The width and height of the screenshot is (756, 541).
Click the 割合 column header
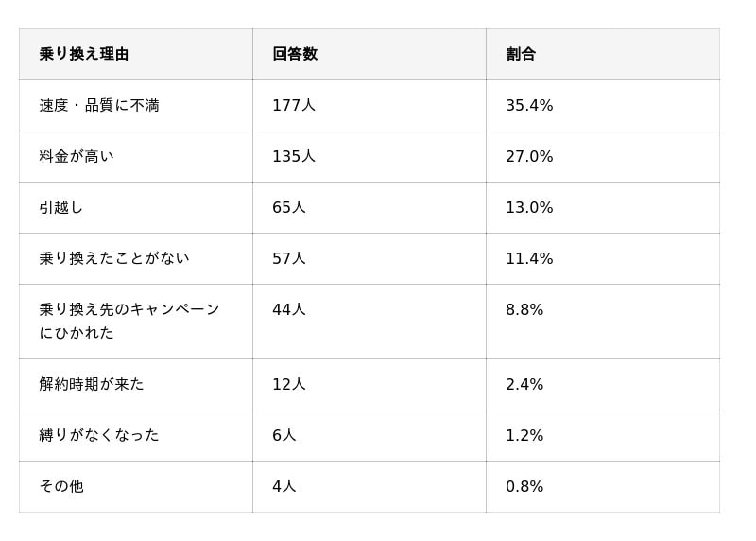click(x=521, y=54)
